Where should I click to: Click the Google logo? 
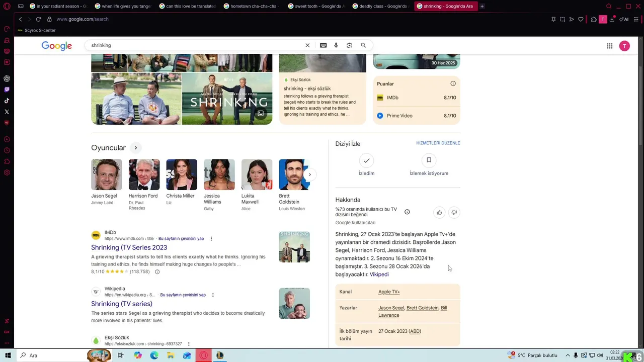click(56, 46)
